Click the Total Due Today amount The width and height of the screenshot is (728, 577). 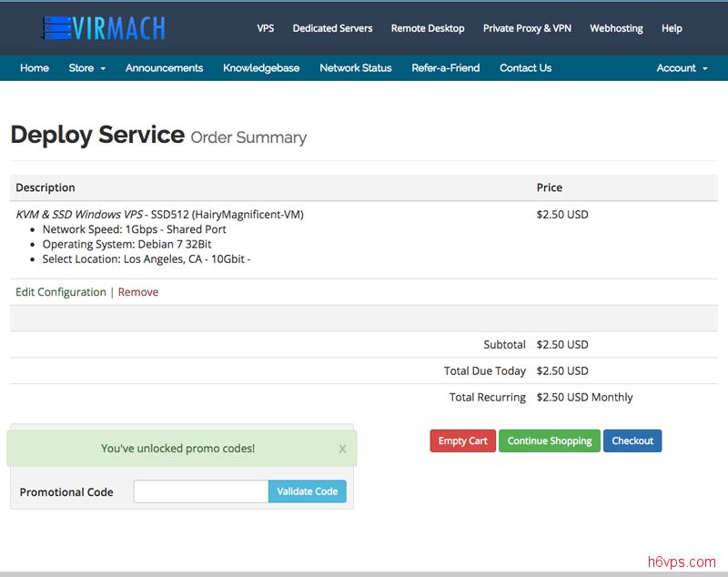click(562, 371)
